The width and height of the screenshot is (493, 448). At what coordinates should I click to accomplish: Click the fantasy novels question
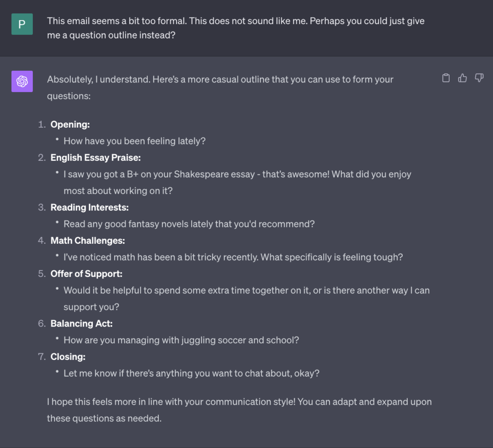[189, 224]
